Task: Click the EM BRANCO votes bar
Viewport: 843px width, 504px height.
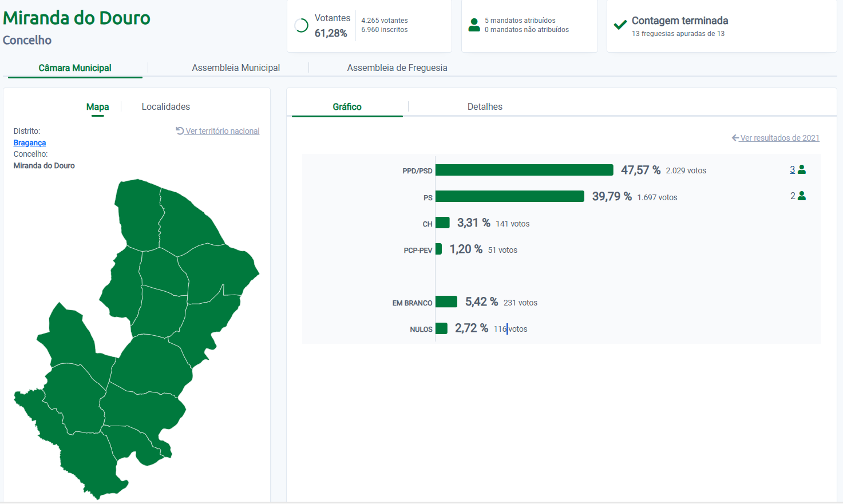Action: [x=446, y=301]
